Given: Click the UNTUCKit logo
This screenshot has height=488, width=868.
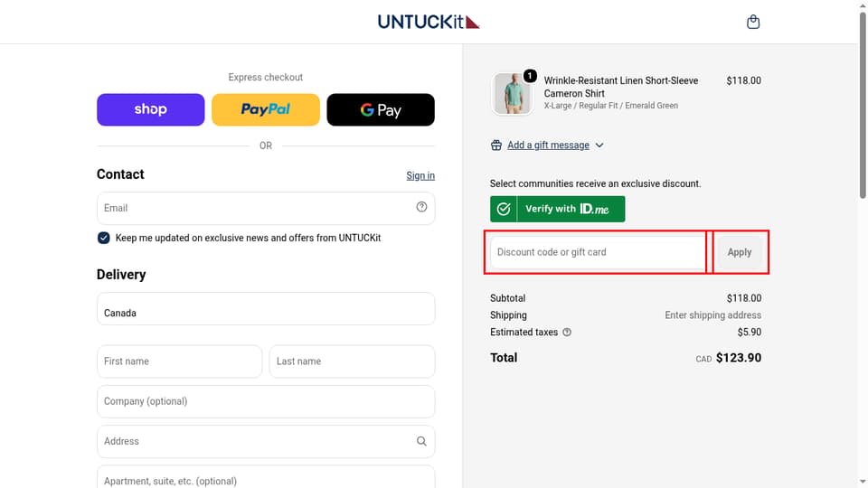Looking at the screenshot, I should tap(429, 22).
